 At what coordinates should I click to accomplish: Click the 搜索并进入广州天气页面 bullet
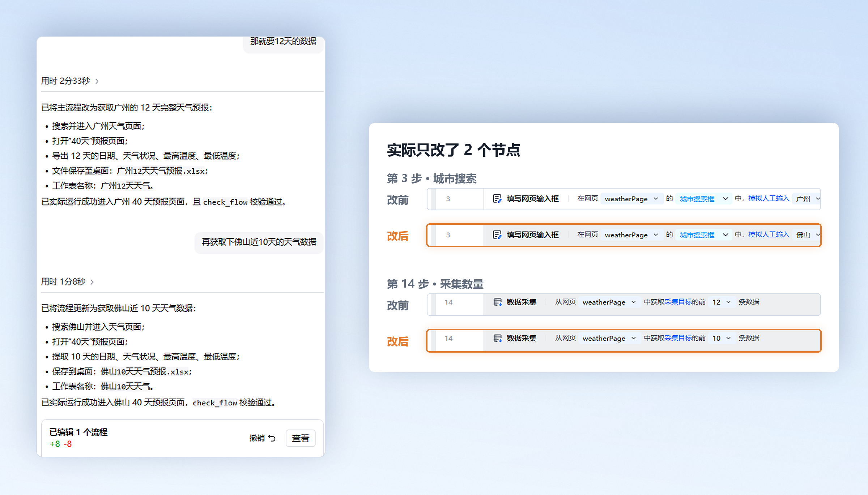pos(98,126)
